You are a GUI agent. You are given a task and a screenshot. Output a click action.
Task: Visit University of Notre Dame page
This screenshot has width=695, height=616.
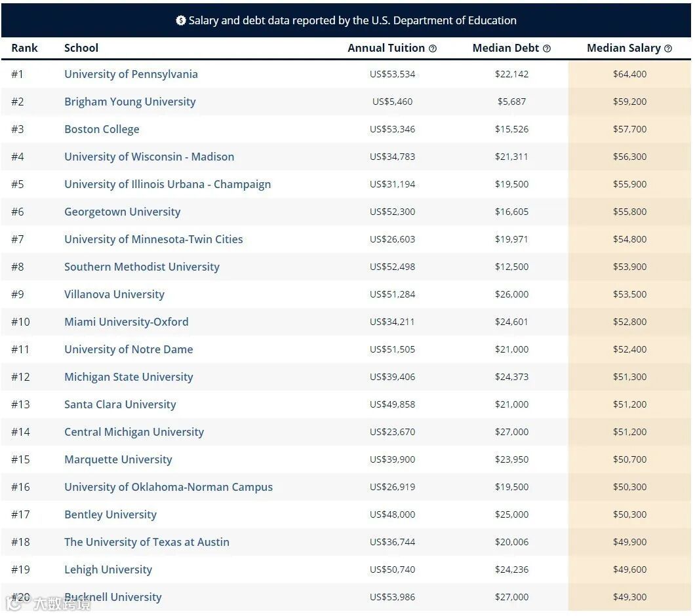[x=129, y=349]
